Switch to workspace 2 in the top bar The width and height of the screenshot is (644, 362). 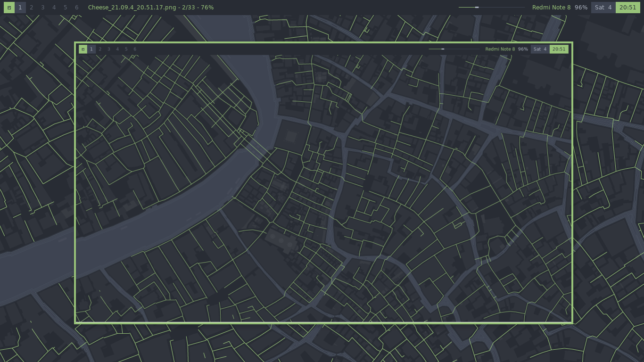point(32,8)
